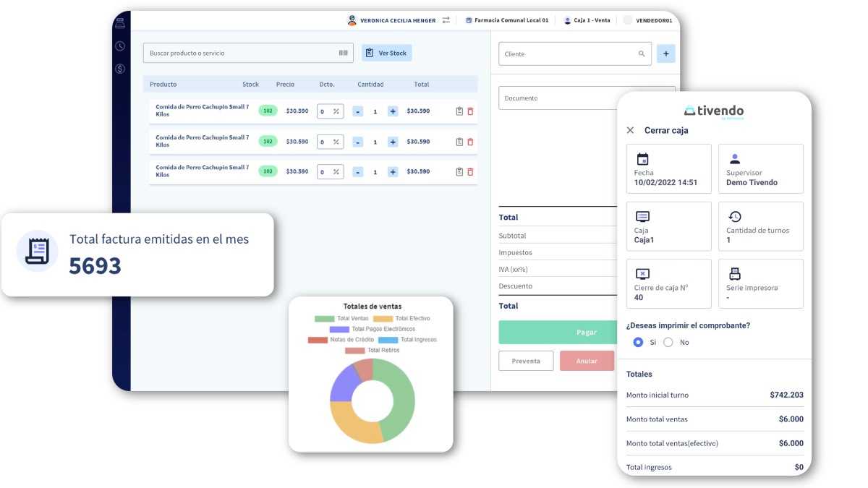868x488 pixels.
Task: Open the dollar sign icon in sidebar
Action: point(120,69)
